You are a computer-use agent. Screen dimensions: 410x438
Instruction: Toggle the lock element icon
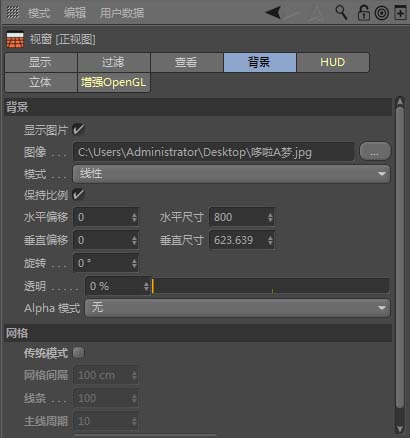(363, 13)
